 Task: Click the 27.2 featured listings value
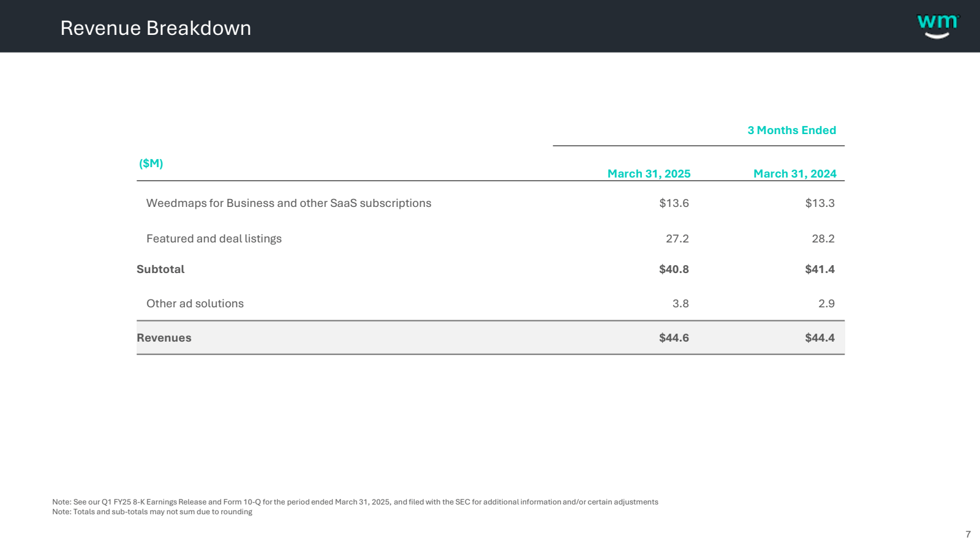point(677,239)
